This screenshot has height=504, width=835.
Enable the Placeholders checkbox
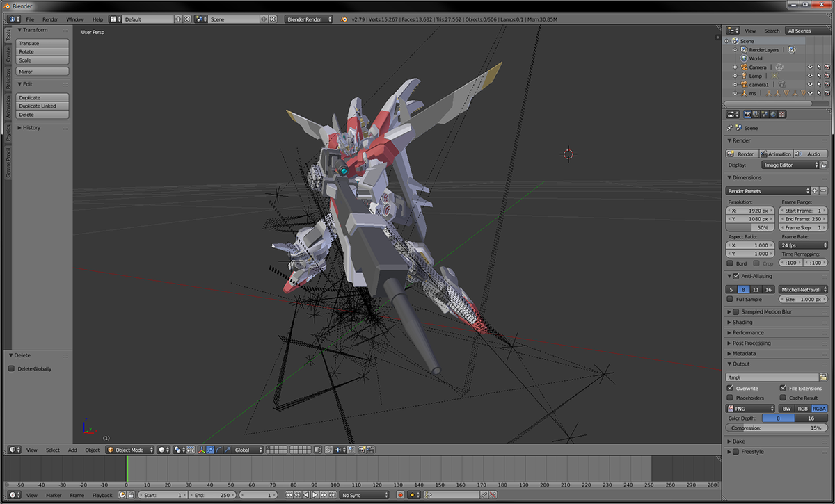click(x=730, y=398)
